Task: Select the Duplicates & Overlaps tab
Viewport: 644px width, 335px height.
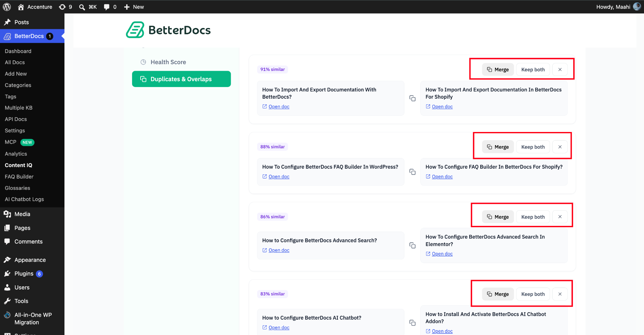Action: click(181, 79)
